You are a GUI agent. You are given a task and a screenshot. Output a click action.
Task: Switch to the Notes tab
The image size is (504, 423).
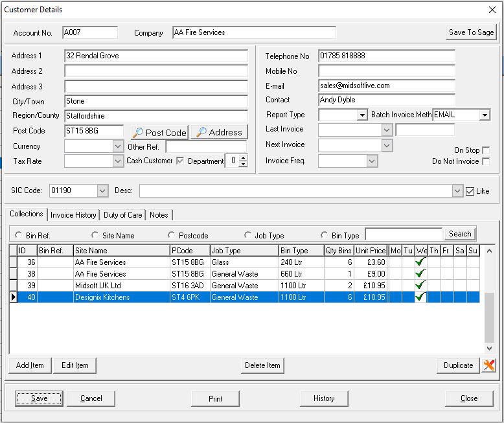tap(159, 215)
